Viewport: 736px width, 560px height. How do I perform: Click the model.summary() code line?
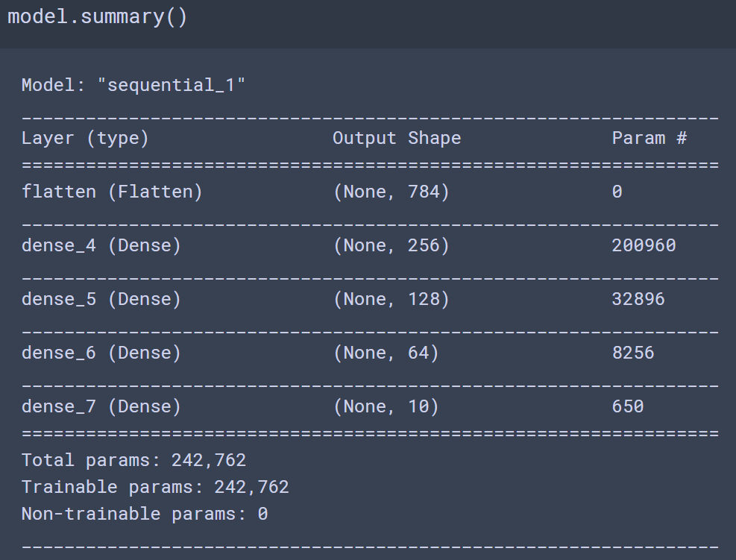point(98,17)
